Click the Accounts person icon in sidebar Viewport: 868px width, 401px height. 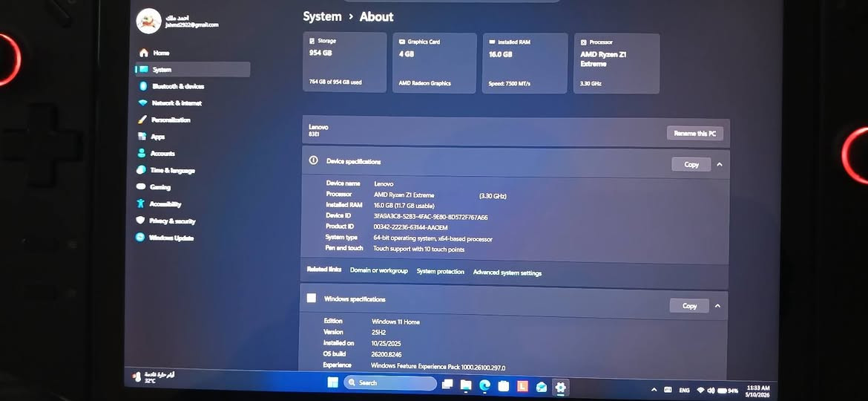142,154
